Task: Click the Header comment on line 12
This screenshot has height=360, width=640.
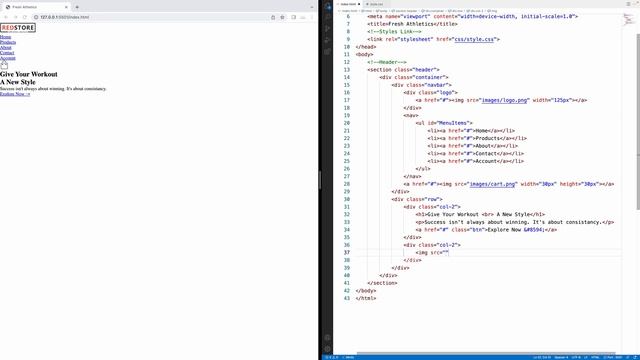Action: point(387,62)
